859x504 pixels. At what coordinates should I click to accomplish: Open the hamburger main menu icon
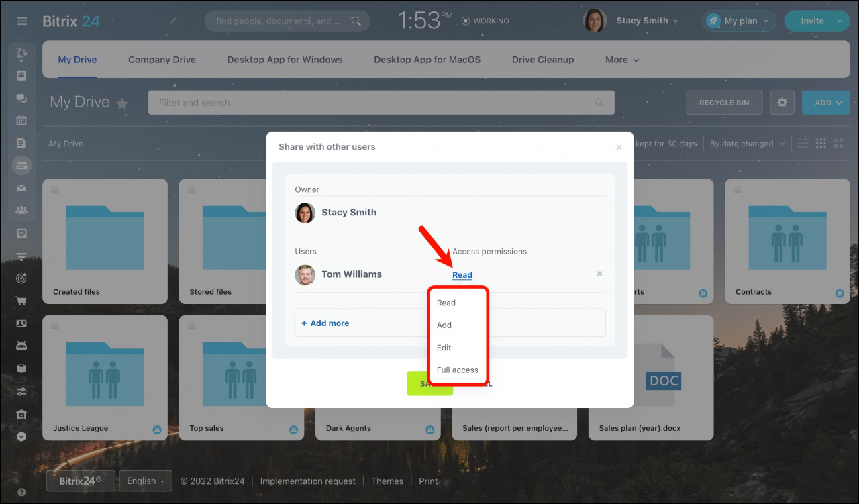click(21, 21)
